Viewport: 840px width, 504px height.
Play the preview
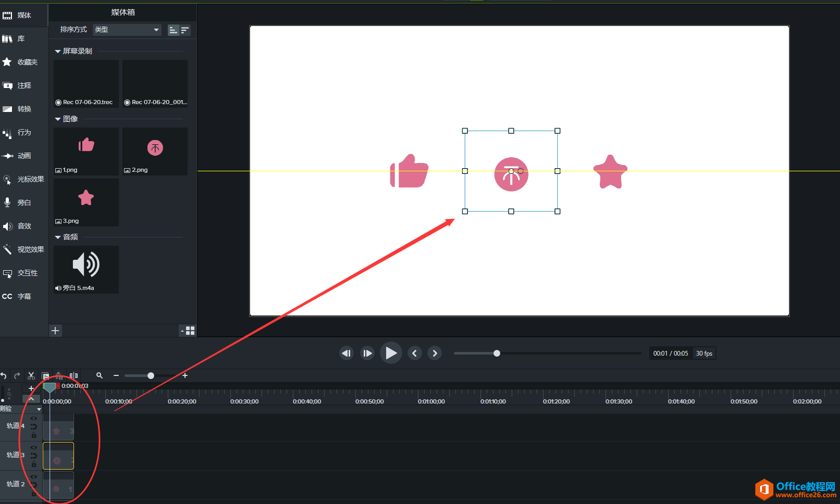391,353
